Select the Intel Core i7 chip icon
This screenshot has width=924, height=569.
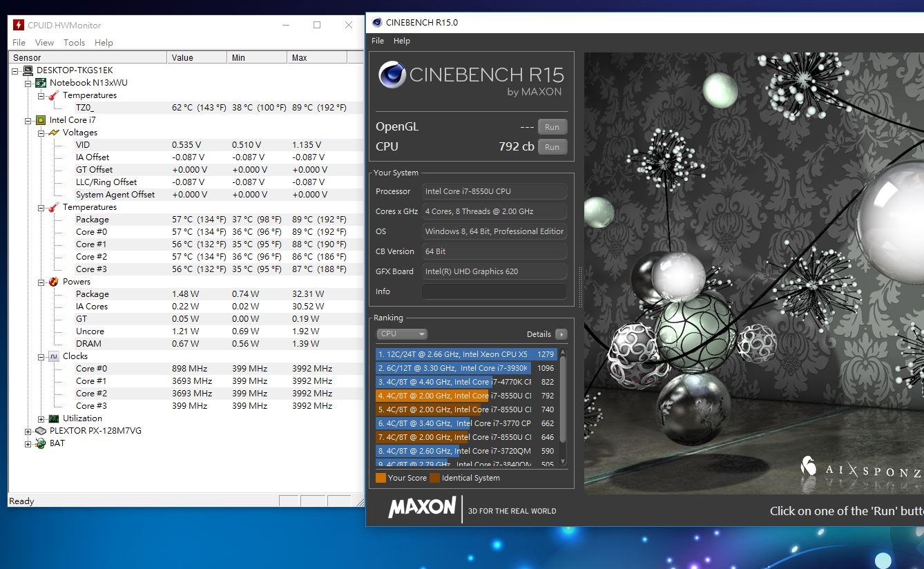[41, 120]
